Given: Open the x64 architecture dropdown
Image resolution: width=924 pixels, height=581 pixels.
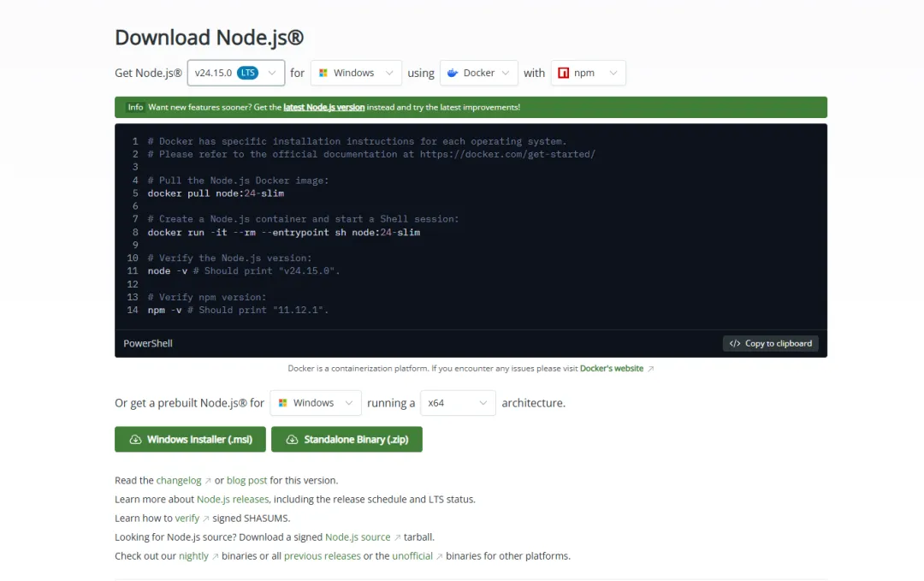Looking at the screenshot, I should (458, 403).
